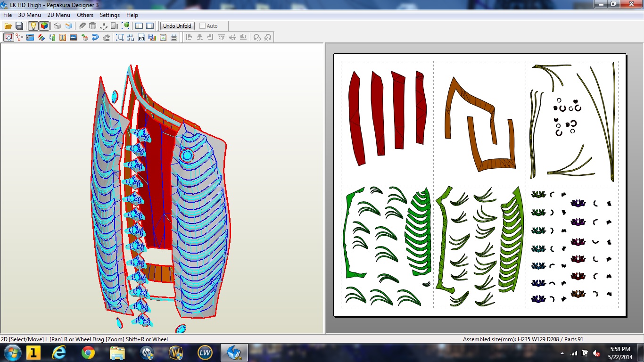Switch to the split two-pane layout icon
Viewport: 644px width, 362px height.
pos(139,26)
